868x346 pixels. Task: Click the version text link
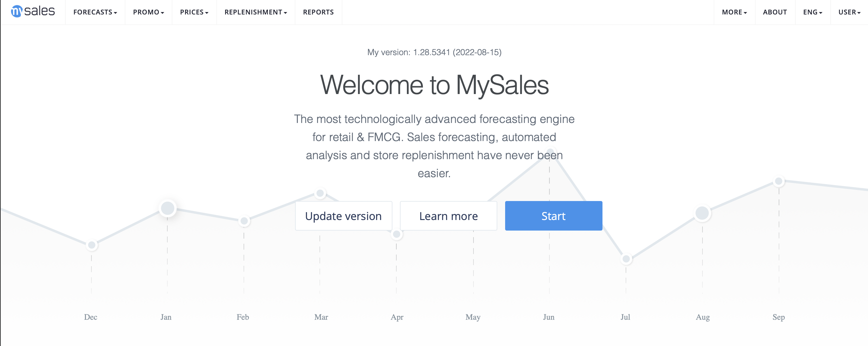(434, 52)
